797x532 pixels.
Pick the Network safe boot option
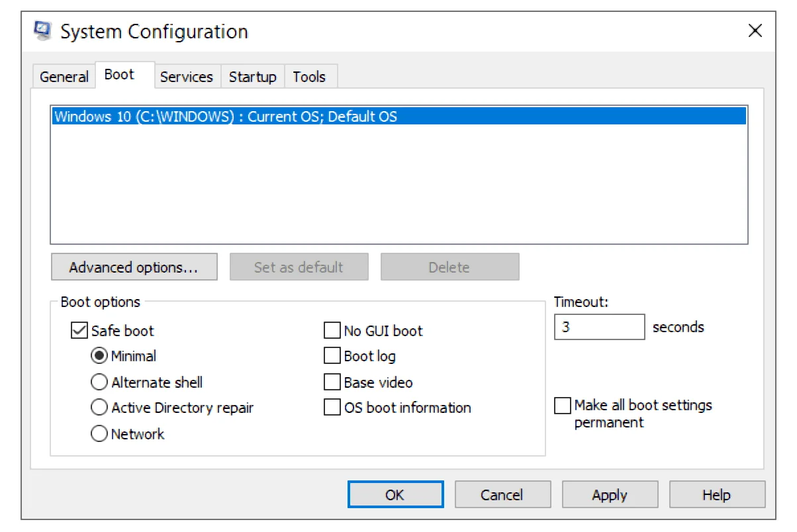99,434
